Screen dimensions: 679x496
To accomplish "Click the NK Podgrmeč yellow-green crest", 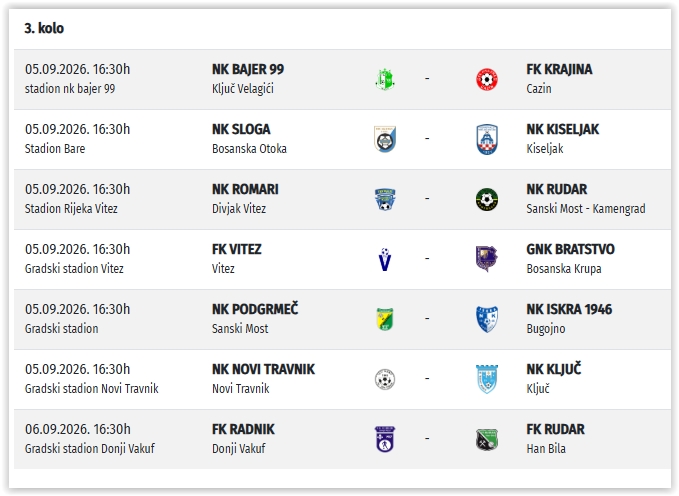I will click(385, 319).
